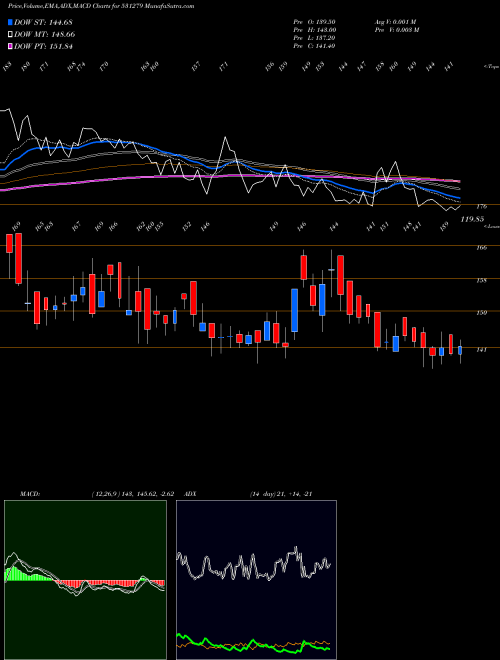Open the green MACD histogram panel

tap(85, 580)
